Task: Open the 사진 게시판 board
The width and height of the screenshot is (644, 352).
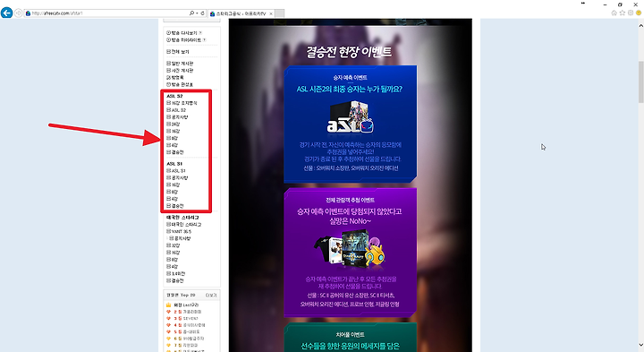Action: (180, 71)
